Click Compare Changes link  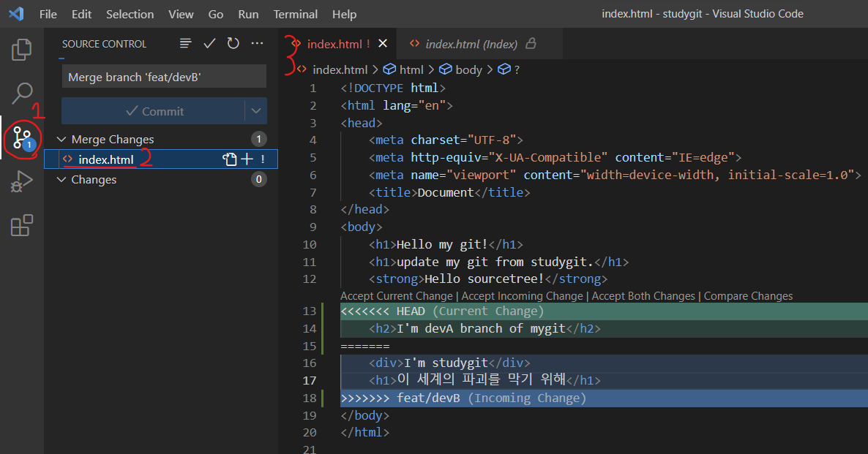click(x=748, y=296)
